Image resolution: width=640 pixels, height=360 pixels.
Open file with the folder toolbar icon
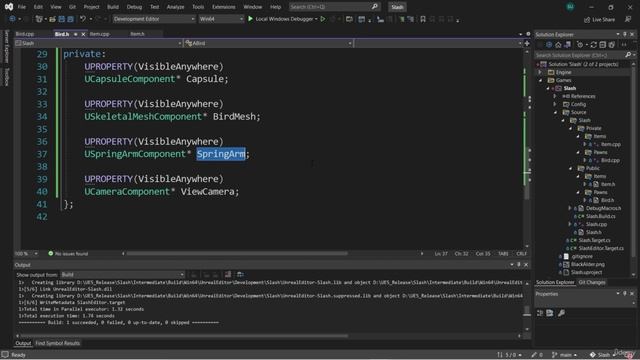(x=52, y=19)
